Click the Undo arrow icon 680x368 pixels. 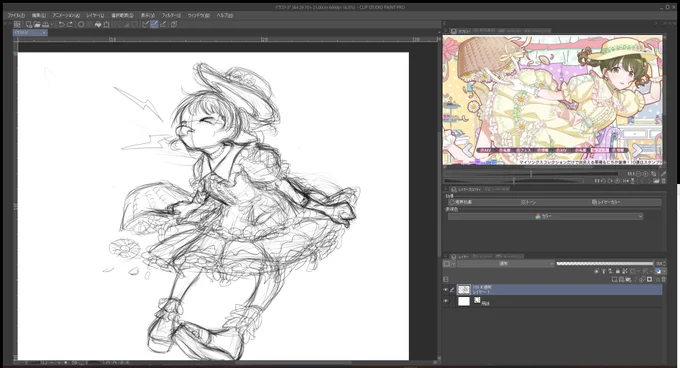tap(61, 24)
